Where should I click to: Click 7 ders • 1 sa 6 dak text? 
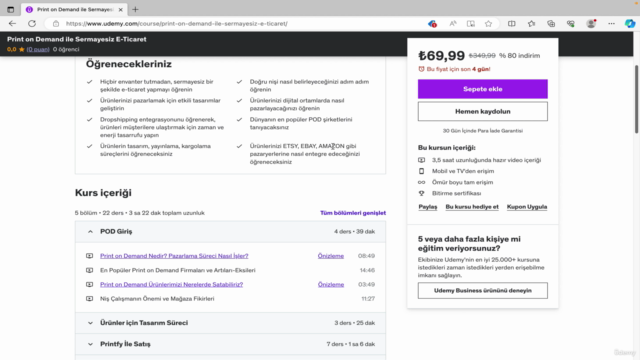click(x=351, y=344)
